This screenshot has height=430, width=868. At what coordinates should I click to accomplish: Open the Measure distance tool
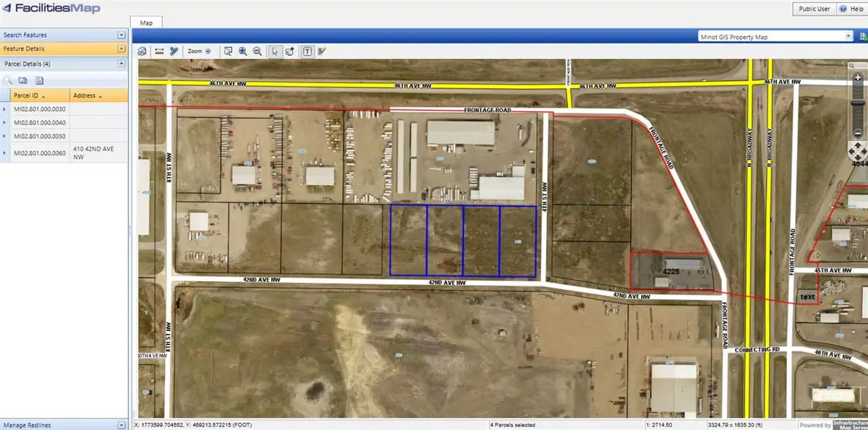coord(159,51)
